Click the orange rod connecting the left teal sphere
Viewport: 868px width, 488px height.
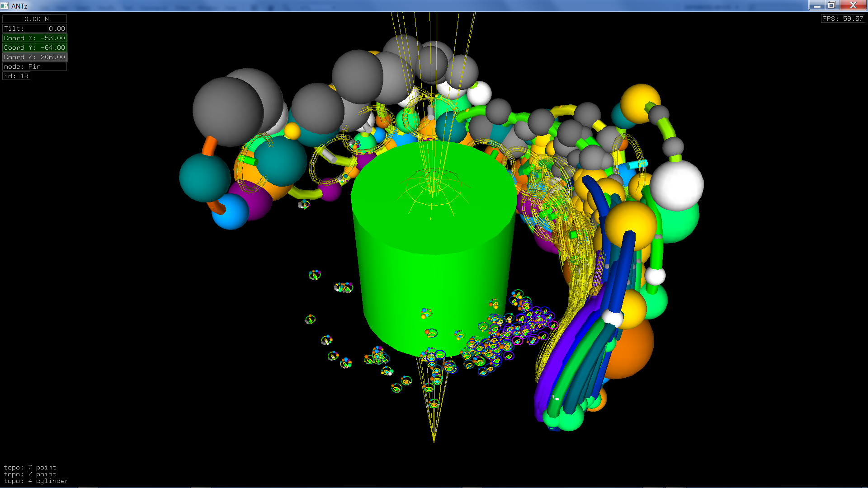(209, 146)
